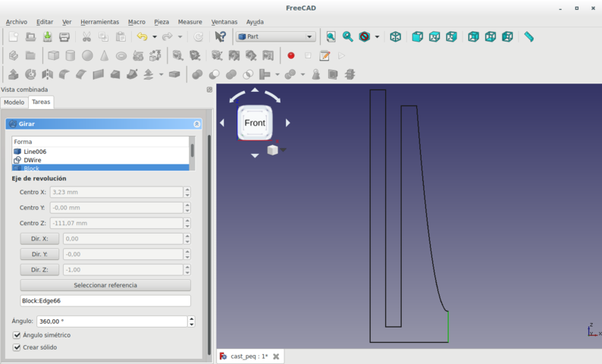Switch to the Modelo tab
The image size is (602, 364).
[14, 102]
